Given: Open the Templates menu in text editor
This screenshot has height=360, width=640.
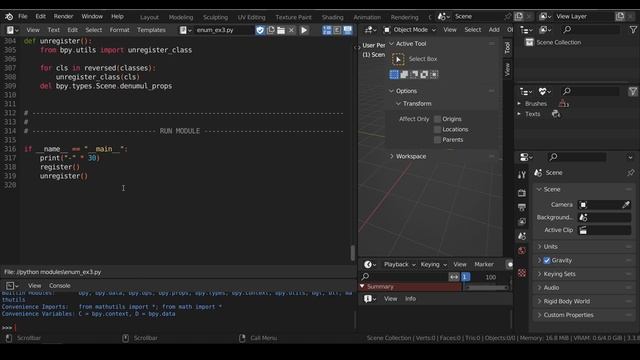Looking at the screenshot, I should (x=151, y=30).
